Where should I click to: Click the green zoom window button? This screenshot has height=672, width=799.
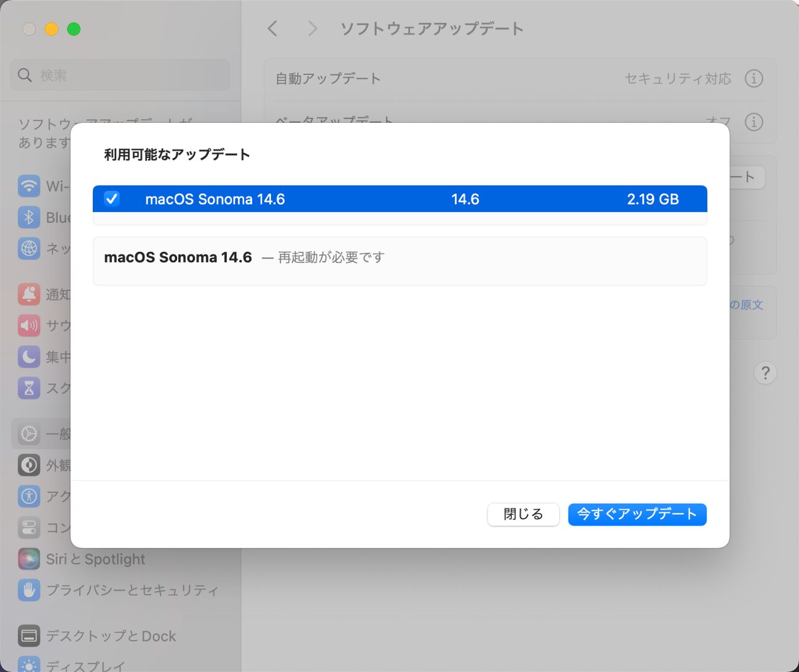coord(74,29)
